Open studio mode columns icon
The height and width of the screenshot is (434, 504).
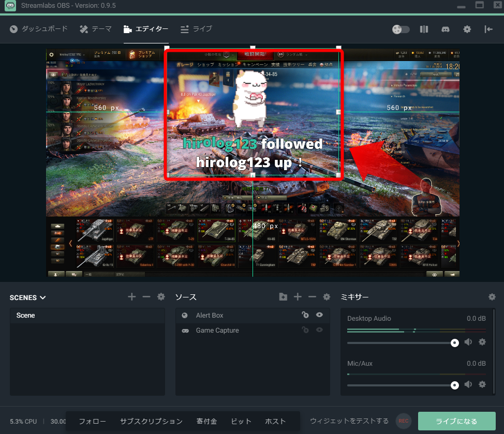tap(424, 29)
